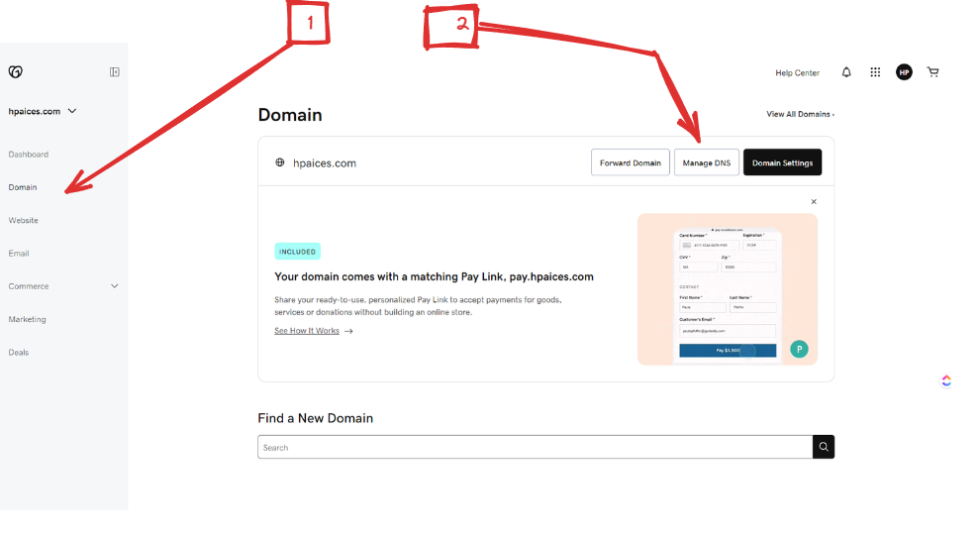
Task: Click the Find a New Domain heading
Action: coord(316,418)
